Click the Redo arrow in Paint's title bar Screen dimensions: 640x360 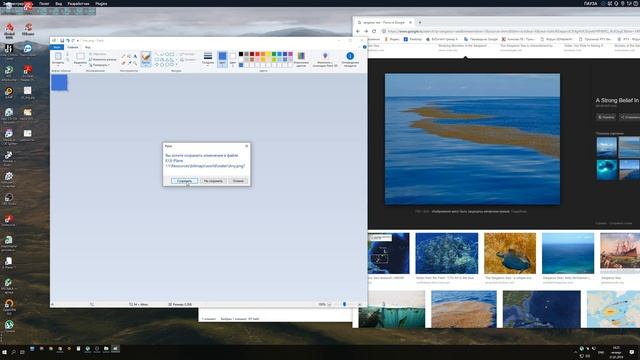(73, 40)
